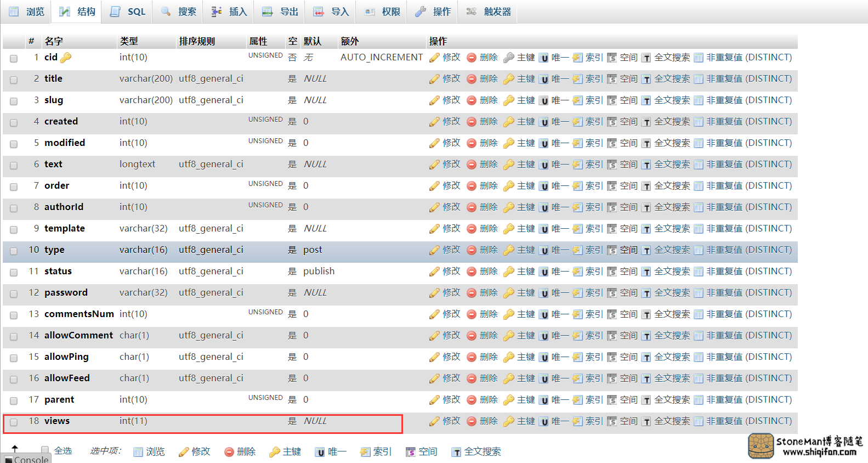Select the commentsNum column name
Viewport: 868px width, 463px height.
pos(79,314)
